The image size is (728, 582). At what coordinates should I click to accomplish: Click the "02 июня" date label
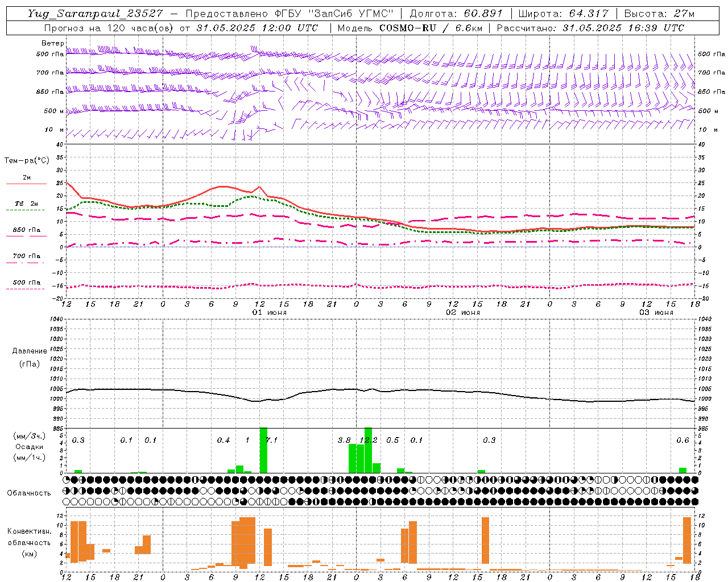pyautogui.click(x=463, y=313)
